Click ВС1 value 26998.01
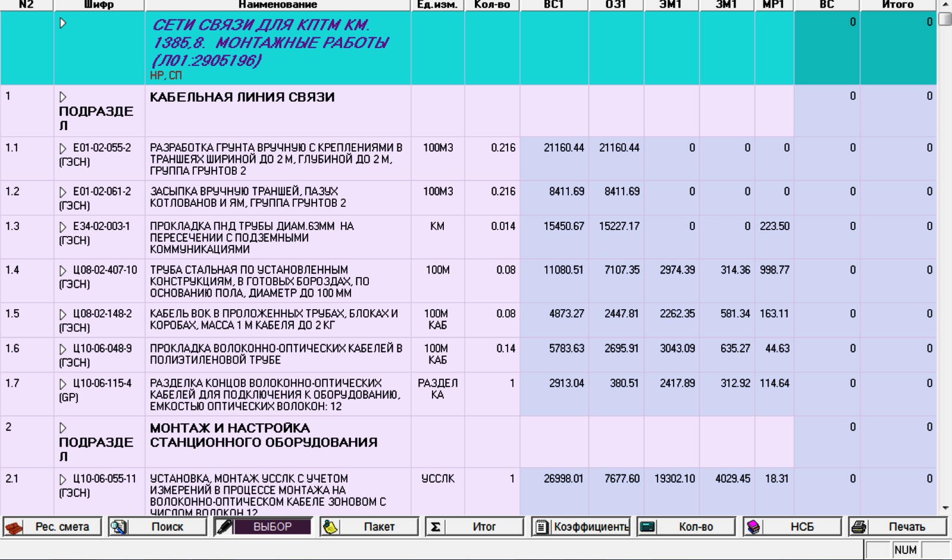 [x=563, y=479]
